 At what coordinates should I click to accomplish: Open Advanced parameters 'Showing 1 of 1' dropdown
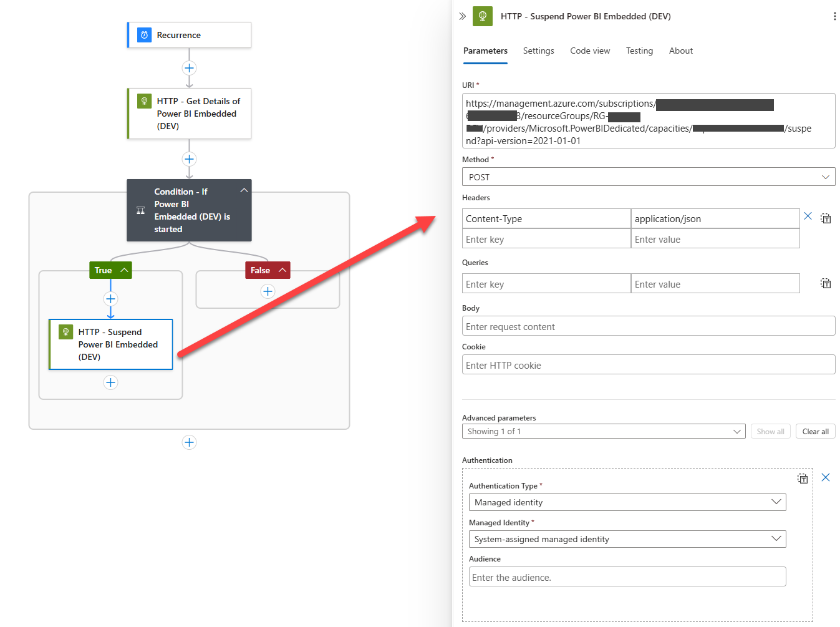point(603,432)
